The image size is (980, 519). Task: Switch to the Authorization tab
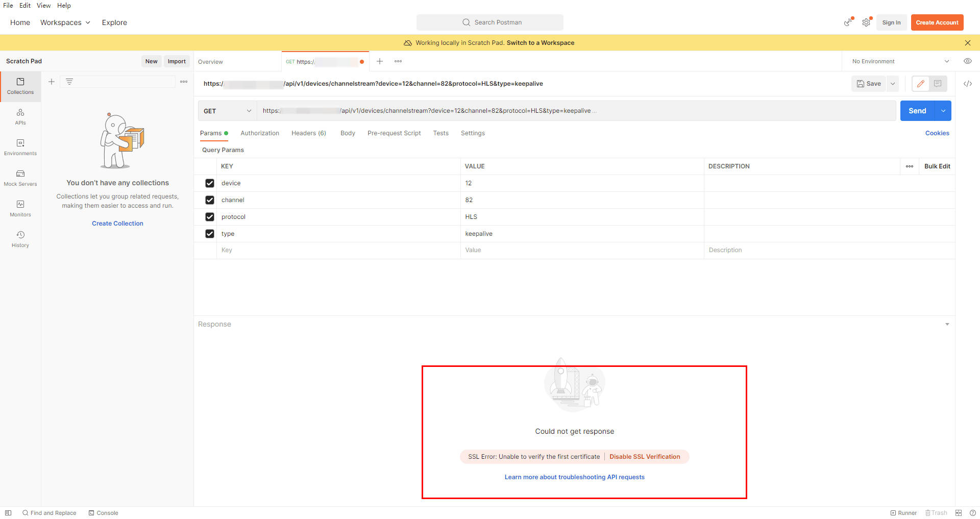[260, 133]
